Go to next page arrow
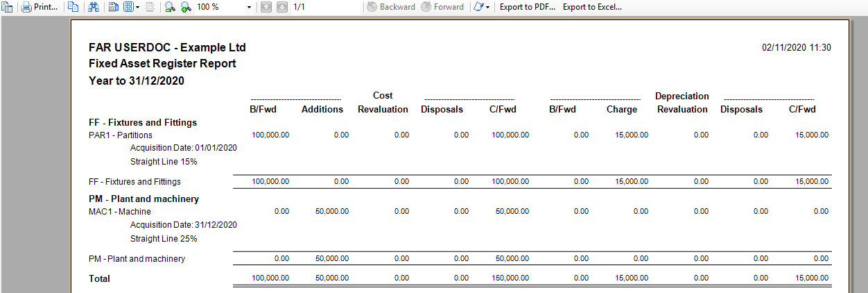868x293 pixels. 281,7
